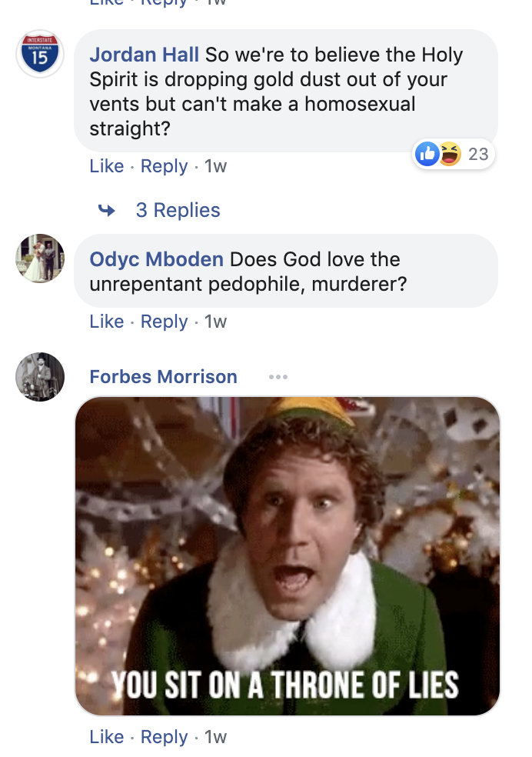532x757 pixels.
Task: Open Odyc Mboden's wedding photo avatar
Action: pos(40,258)
